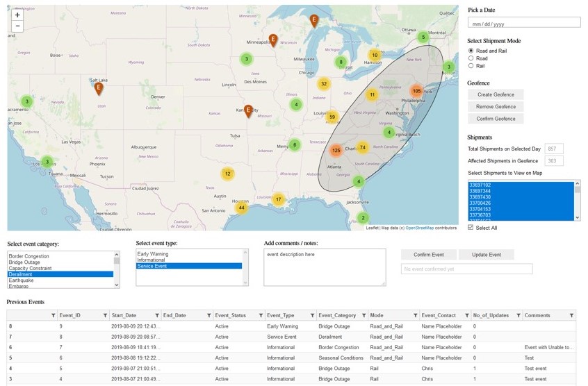
Task: Open the Event_Status column filter
Action: point(260,316)
